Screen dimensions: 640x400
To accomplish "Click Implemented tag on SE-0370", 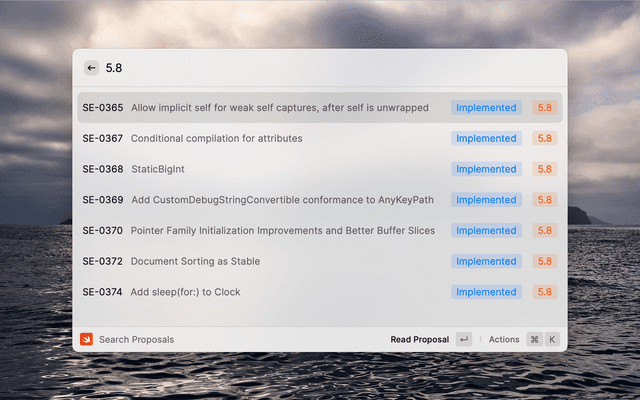I will [x=486, y=231].
